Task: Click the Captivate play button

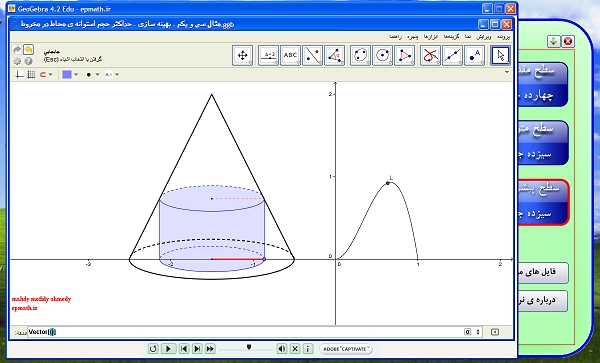Action: click(168, 348)
